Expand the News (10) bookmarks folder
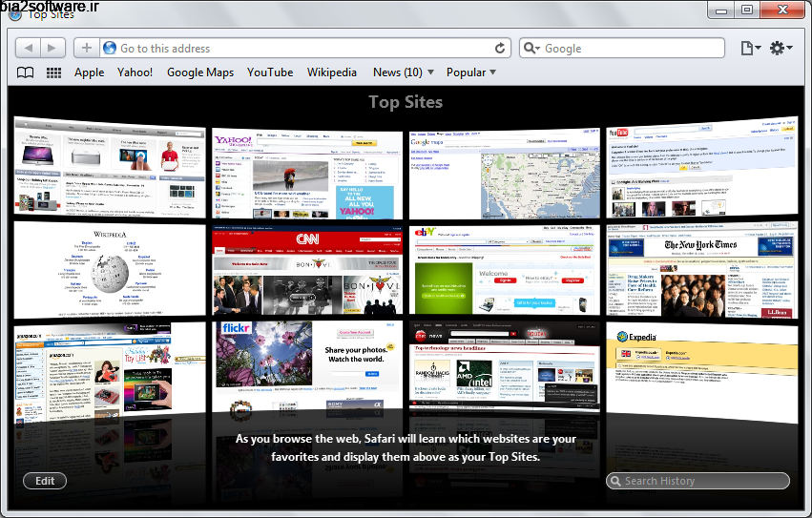This screenshot has width=812, height=518. 404,73
